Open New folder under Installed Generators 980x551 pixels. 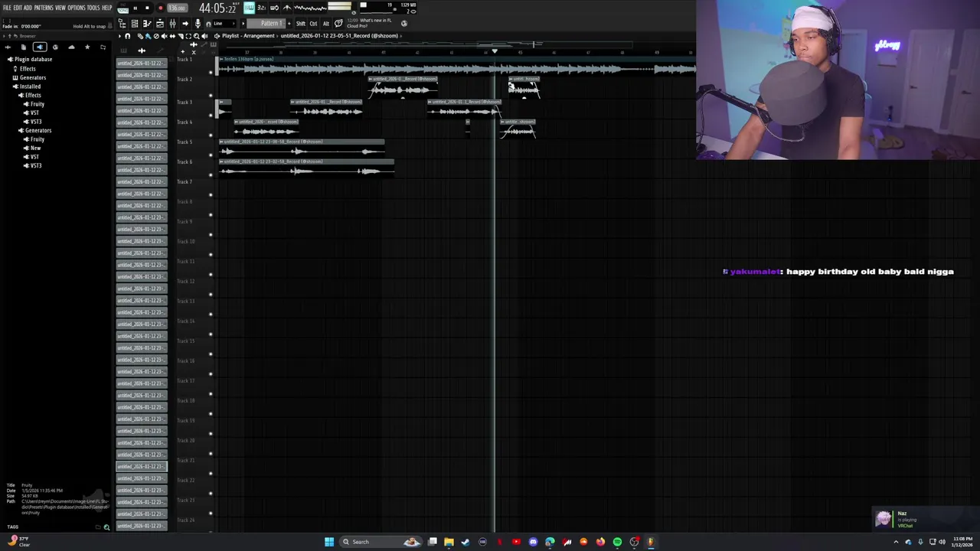point(33,148)
